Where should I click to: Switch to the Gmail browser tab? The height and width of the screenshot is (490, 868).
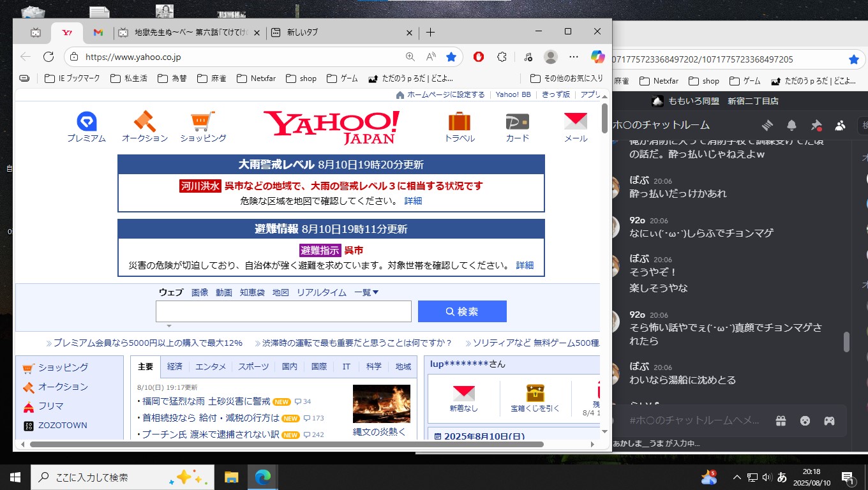tap(98, 33)
